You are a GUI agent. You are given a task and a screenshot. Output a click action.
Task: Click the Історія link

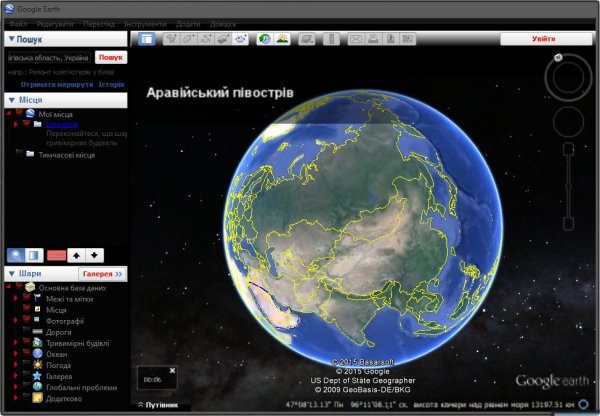tap(111, 84)
